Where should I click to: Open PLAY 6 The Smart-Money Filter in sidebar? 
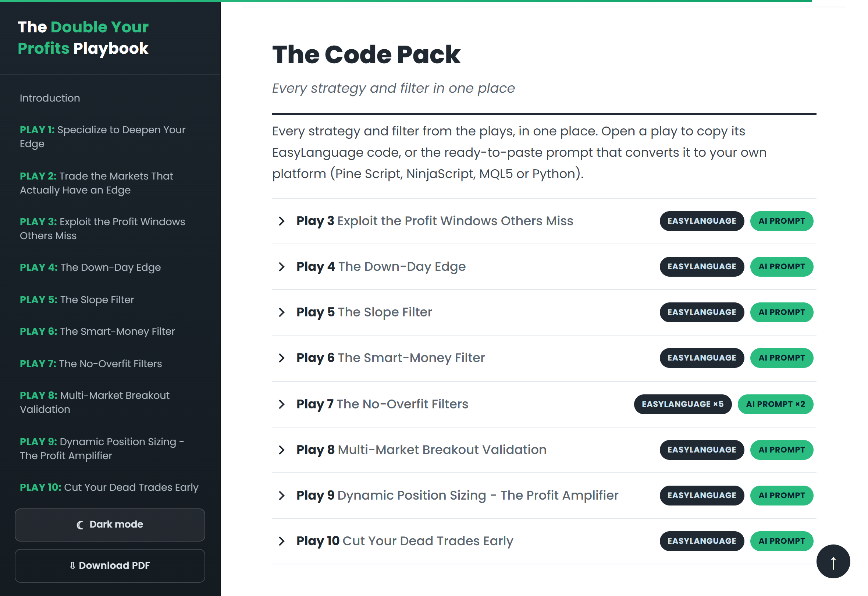click(97, 331)
